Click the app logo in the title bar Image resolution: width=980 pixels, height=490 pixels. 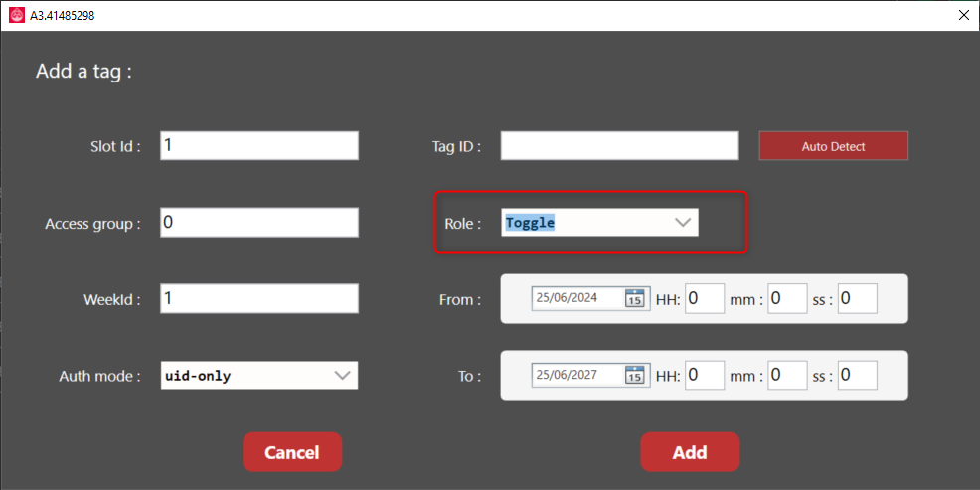point(16,16)
